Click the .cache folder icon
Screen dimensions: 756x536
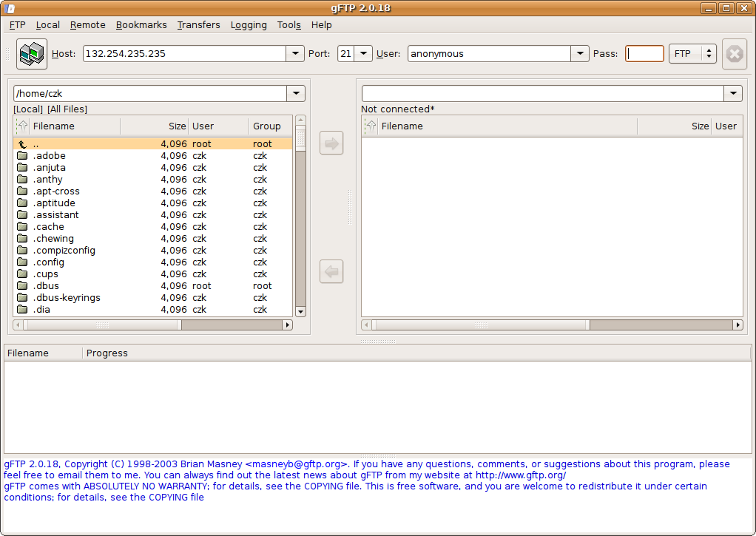pos(22,226)
